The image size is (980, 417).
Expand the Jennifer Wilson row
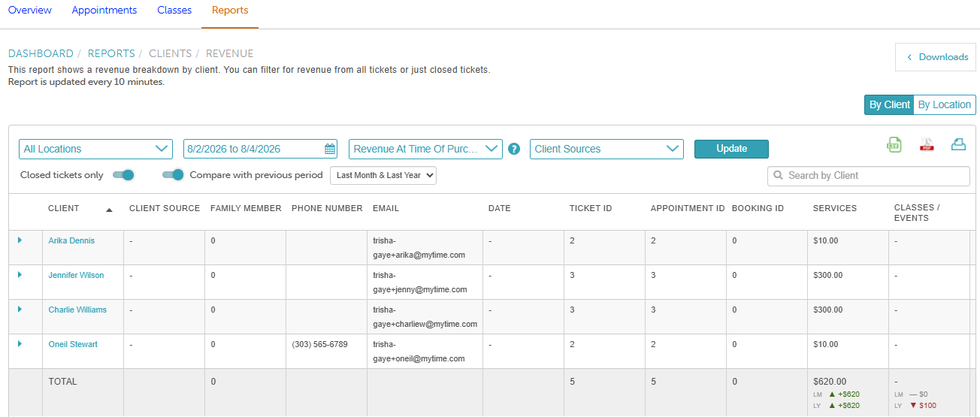[x=20, y=275]
